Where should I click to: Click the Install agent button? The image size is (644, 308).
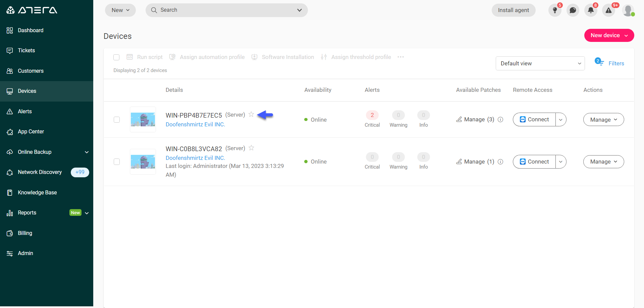(513, 10)
